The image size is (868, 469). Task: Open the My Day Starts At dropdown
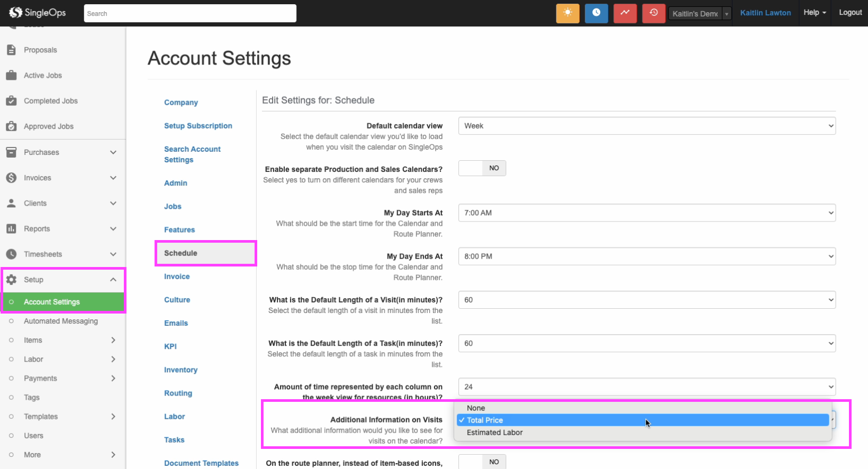click(x=646, y=213)
